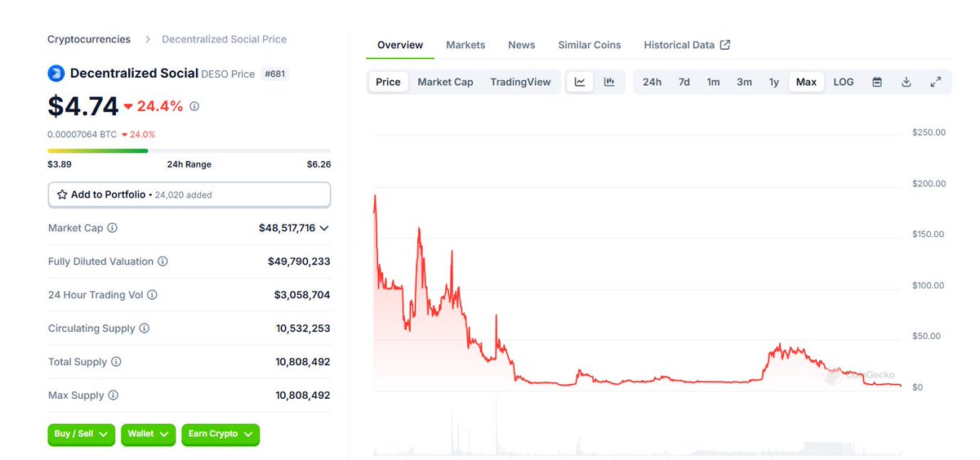Viewport: 980px width, 460px height.
Task: Open the News tab
Action: tap(522, 45)
